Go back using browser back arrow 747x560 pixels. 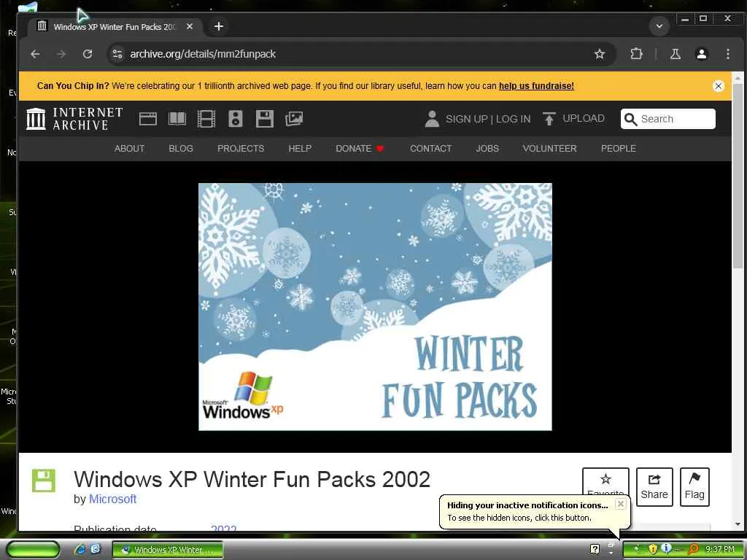pyautogui.click(x=35, y=54)
